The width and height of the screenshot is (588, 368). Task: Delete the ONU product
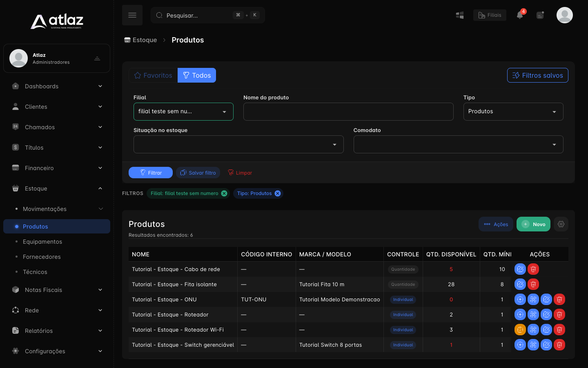tap(559, 299)
